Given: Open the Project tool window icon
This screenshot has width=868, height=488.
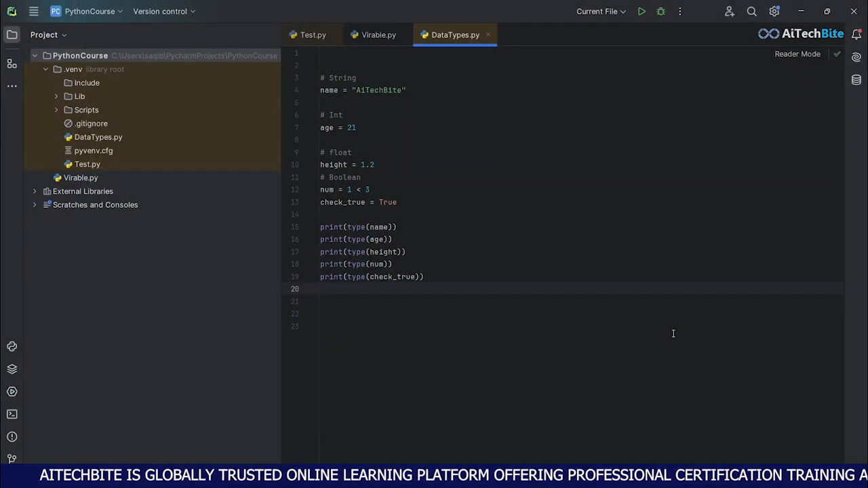Looking at the screenshot, I should (12, 35).
